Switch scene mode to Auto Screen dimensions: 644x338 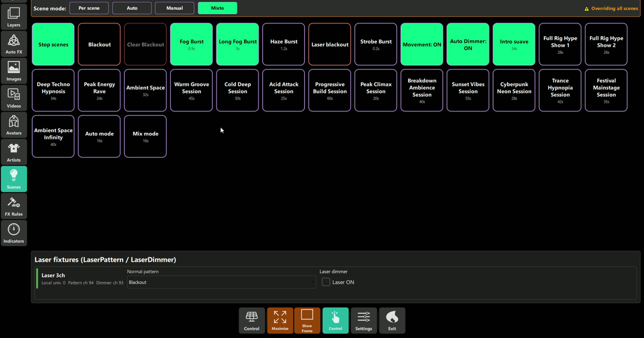coord(132,8)
